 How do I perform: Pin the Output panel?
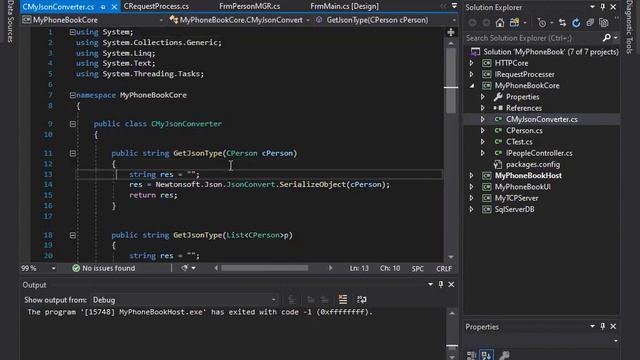pos(441,284)
